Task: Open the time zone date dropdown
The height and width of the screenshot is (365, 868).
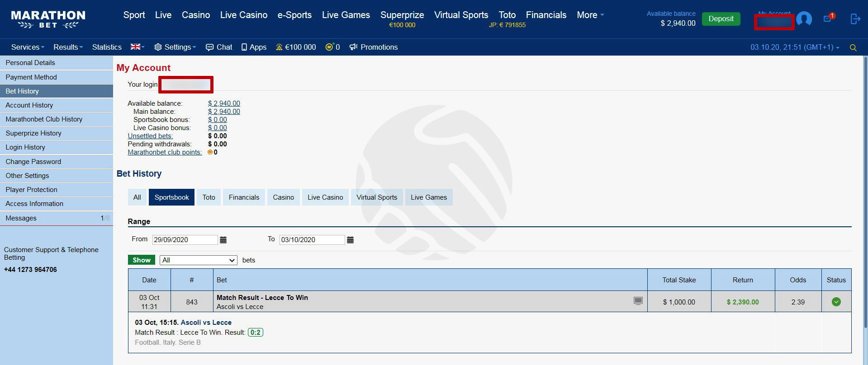Action: point(795,47)
